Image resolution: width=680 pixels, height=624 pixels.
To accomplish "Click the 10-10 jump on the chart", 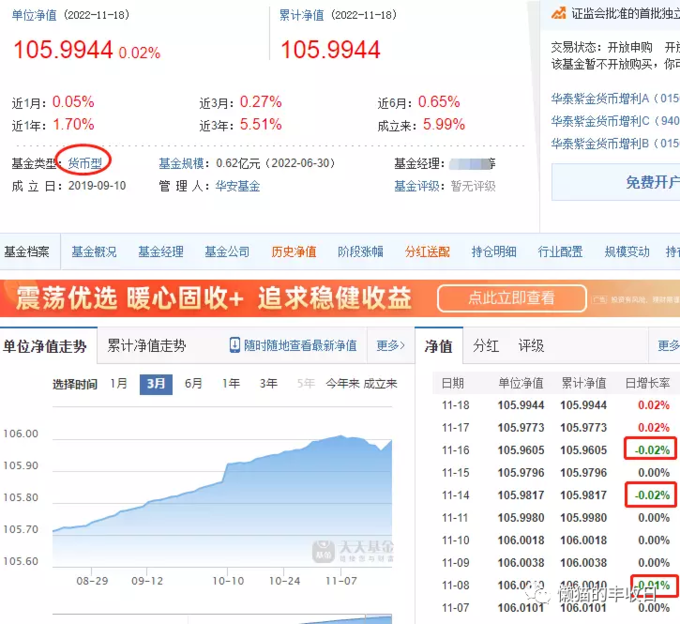I will tap(226, 472).
